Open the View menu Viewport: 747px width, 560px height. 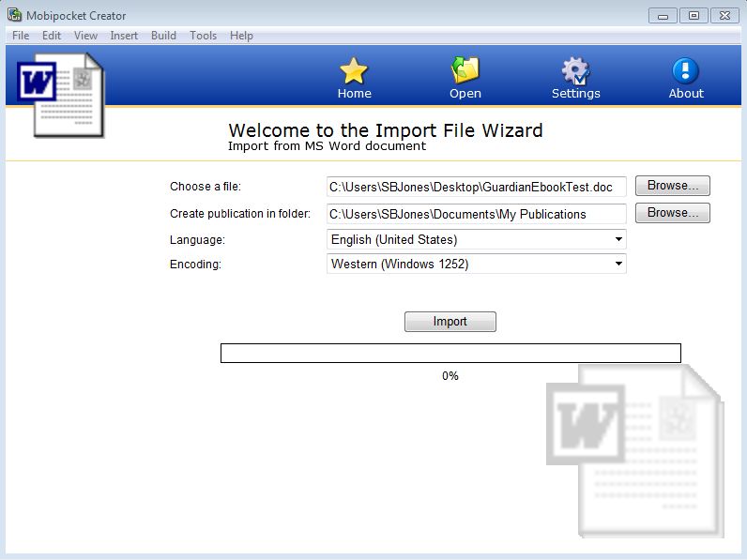click(85, 36)
